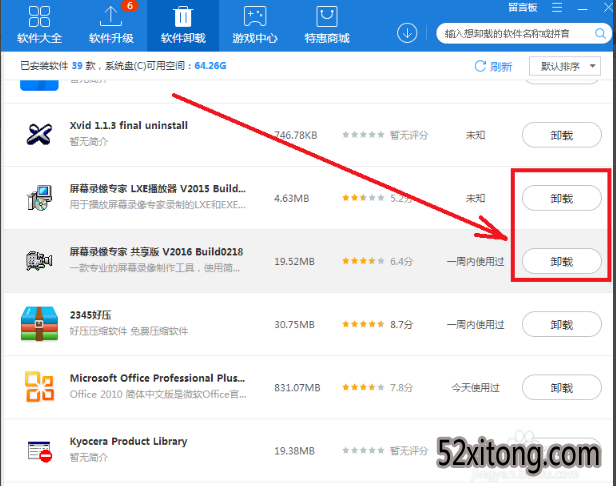Expand the 默认排序 sort dropdown

[565, 66]
